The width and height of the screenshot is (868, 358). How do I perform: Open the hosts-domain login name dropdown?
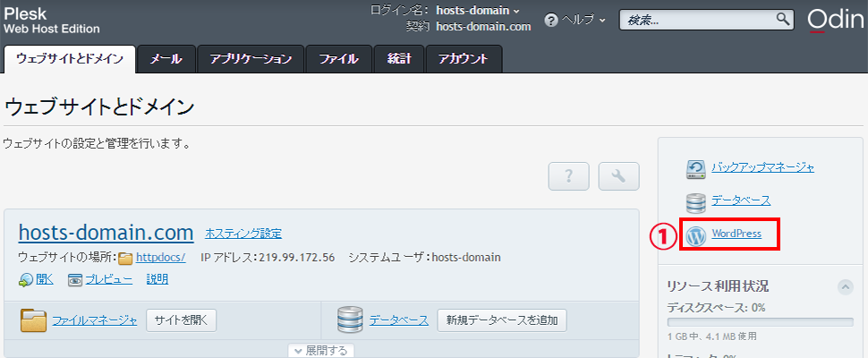click(x=478, y=11)
